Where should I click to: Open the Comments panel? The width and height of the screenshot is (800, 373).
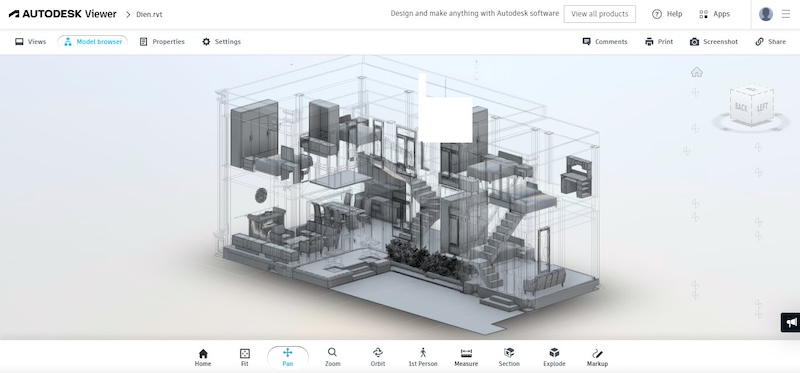tap(605, 42)
